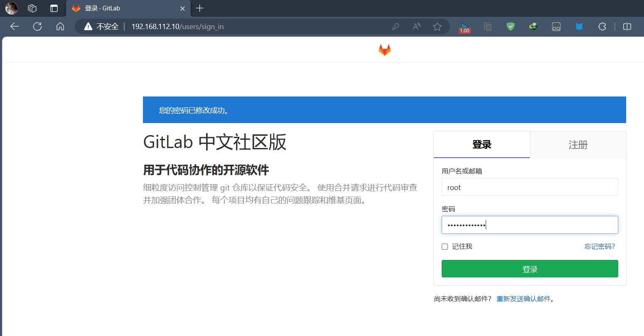644x336 pixels.
Task: Open the browser home page icon
Action: tap(60, 27)
